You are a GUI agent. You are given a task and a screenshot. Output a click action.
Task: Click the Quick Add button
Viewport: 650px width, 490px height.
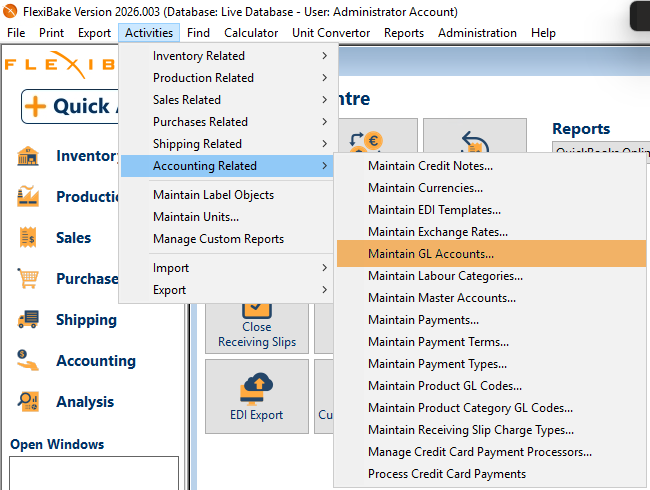point(70,106)
